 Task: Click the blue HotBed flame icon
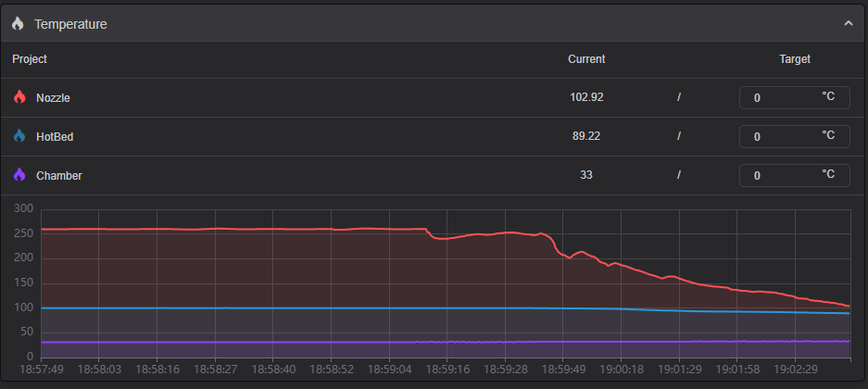(x=19, y=136)
